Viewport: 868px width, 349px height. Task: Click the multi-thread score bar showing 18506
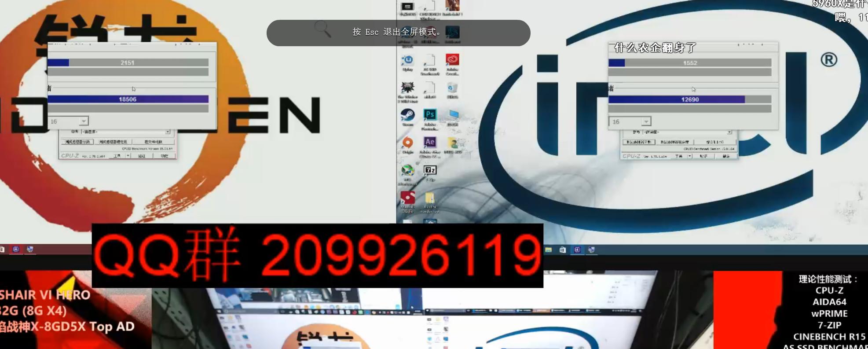[128, 99]
